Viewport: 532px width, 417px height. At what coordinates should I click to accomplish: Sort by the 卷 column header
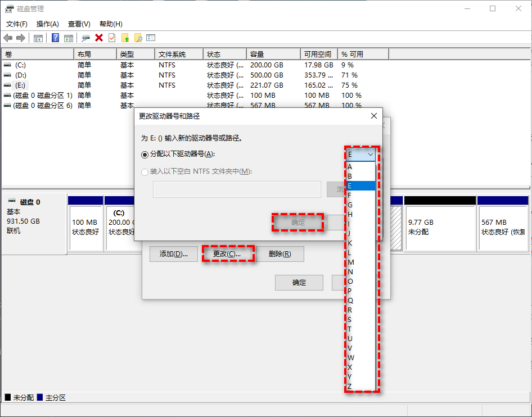tap(38, 55)
